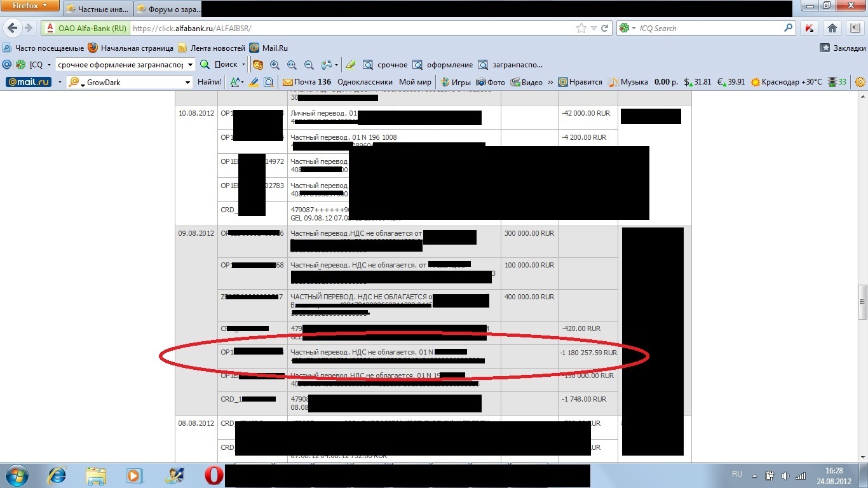Screen dimensions: 868x488
Task: Click the address bar URL field
Action: click(351, 28)
